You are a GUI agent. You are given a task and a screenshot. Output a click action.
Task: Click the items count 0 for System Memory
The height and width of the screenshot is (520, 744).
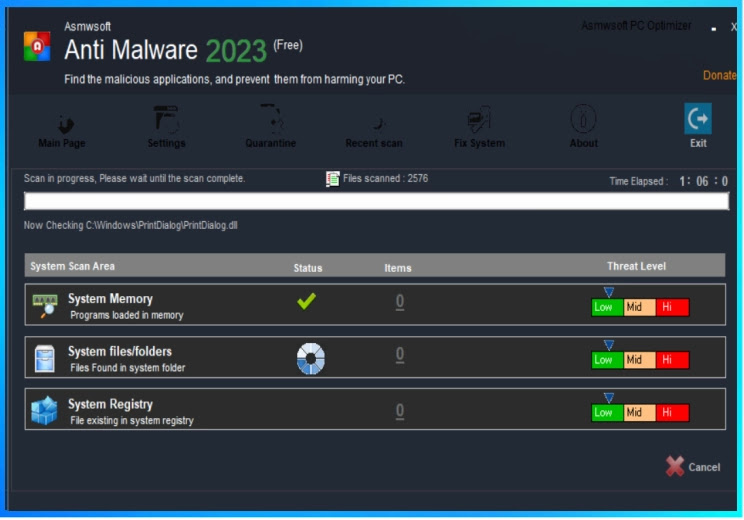click(x=400, y=302)
